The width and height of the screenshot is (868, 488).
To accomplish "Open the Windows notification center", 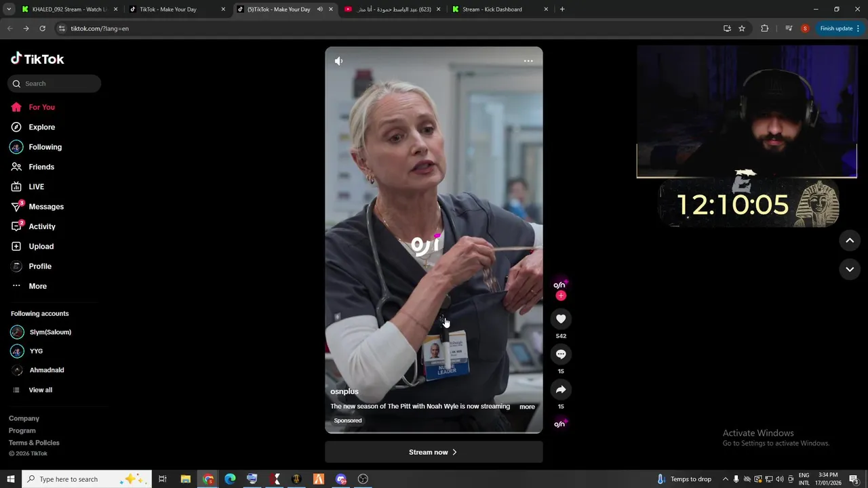I will pyautogui.click(x=854, y=479).
